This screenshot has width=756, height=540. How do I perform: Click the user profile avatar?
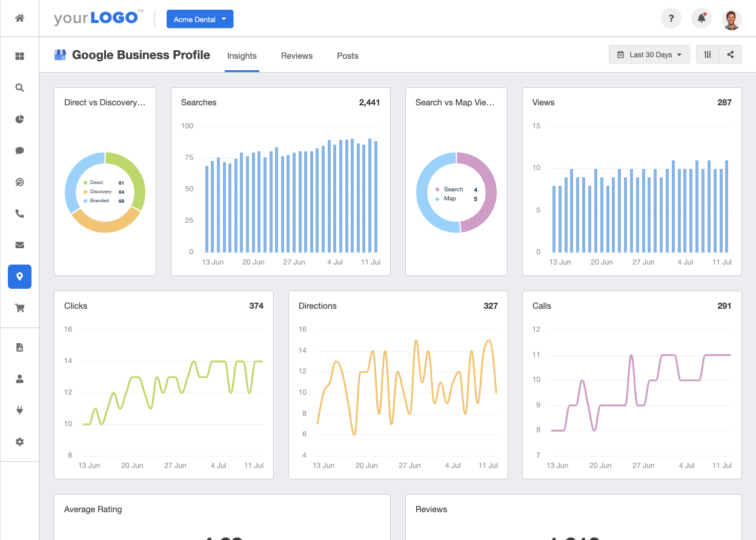coord(732,19)
